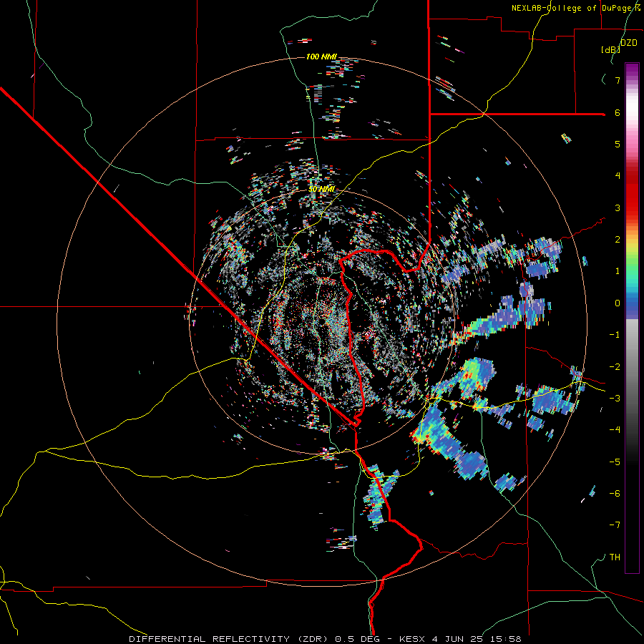This screenshot has width=644, height=644.
Task: Click the 'DIFFERENTIAL REFLECTIVITY (ZDR)' caption text
Action: click(x=230, y=639)
